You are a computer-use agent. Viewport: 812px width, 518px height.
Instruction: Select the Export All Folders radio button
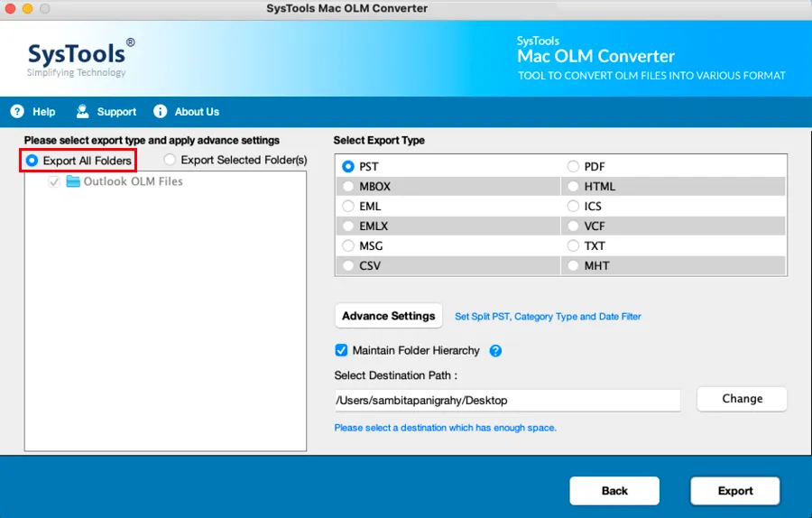point(32,161)
